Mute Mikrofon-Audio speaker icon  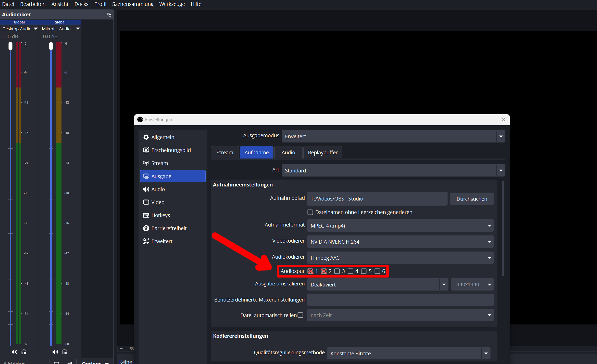pos(55,352)
